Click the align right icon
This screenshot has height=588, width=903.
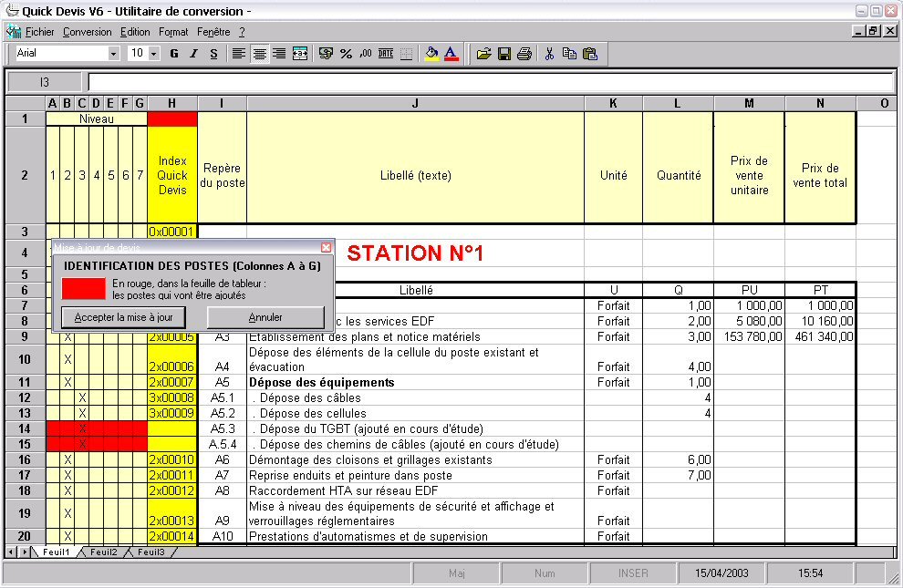pos(279,54)
